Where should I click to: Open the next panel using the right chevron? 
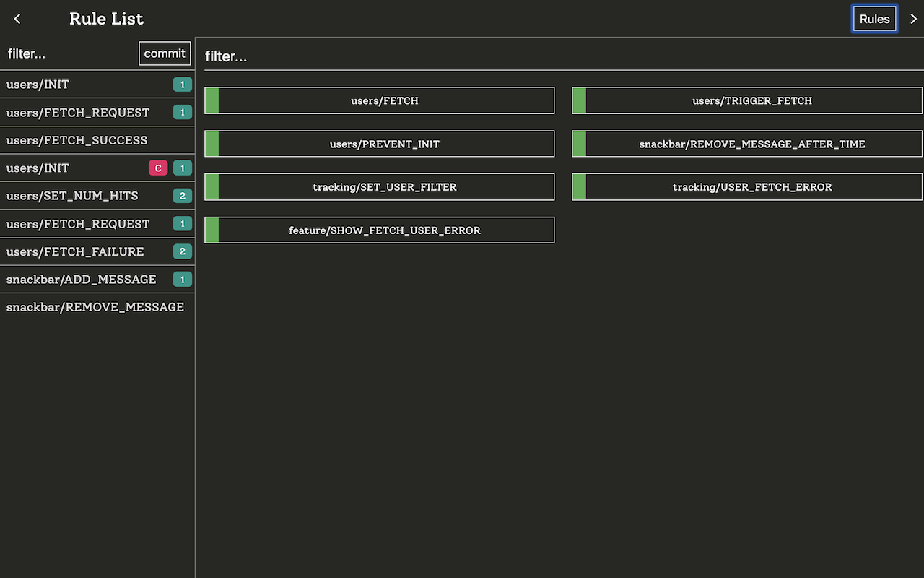pyautogui.click(x=911, y=19)
